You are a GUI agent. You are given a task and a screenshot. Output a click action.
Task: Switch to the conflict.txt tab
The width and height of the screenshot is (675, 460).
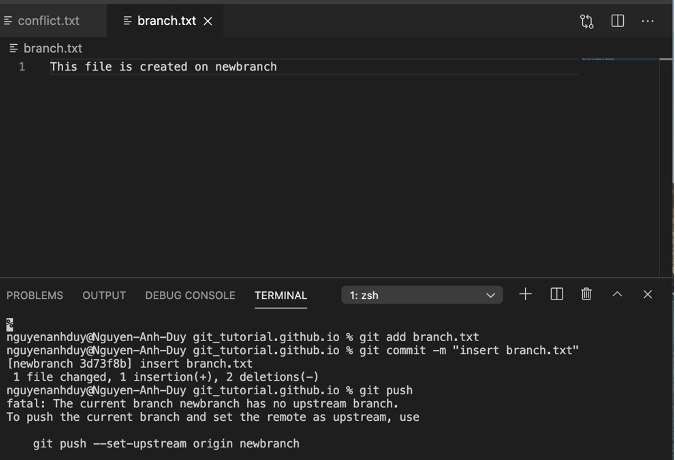(48, 21)
